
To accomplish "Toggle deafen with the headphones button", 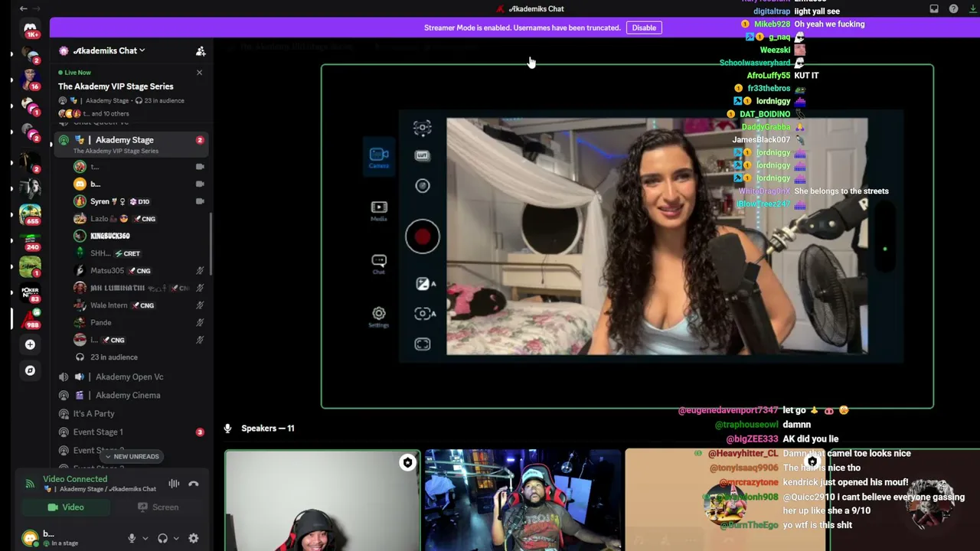I will [x=162, y=539].
